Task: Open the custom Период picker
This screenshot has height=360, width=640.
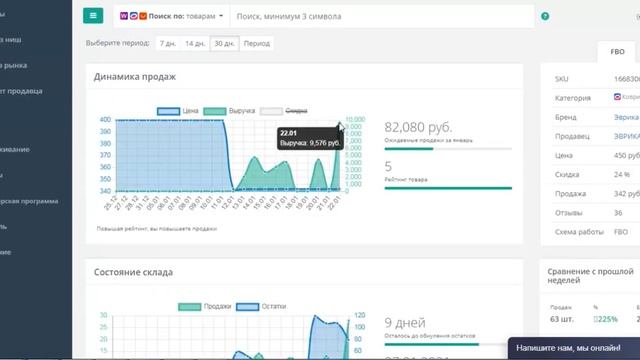Action: click(257, 43)
